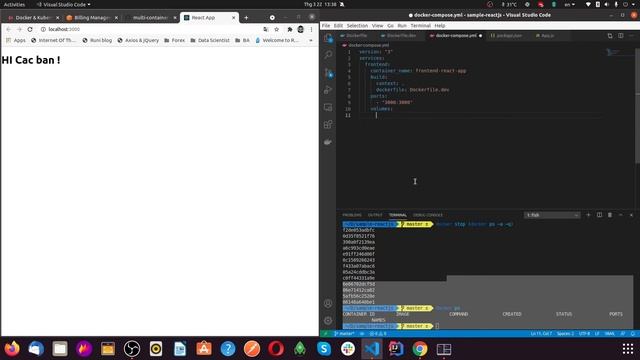Open a new Chrome tab
This screenshot has width=640, height=360.
[x=246, y=18]
